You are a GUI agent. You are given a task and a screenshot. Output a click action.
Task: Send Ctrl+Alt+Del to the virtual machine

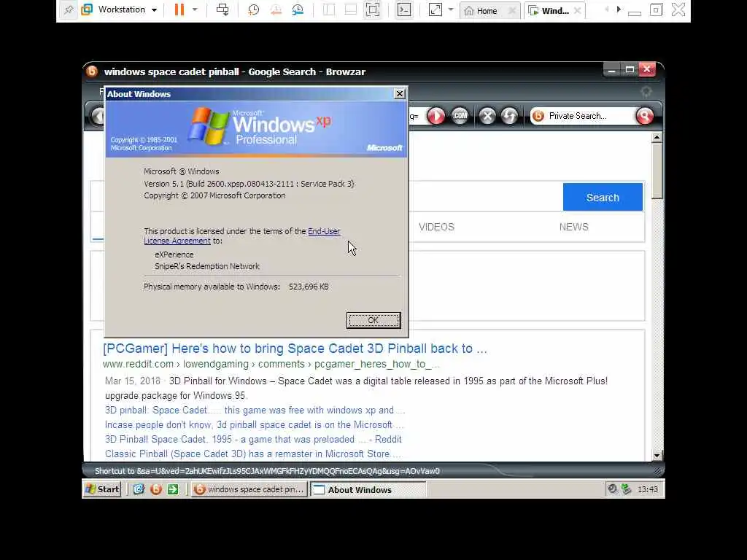click(x=222, y=10)
